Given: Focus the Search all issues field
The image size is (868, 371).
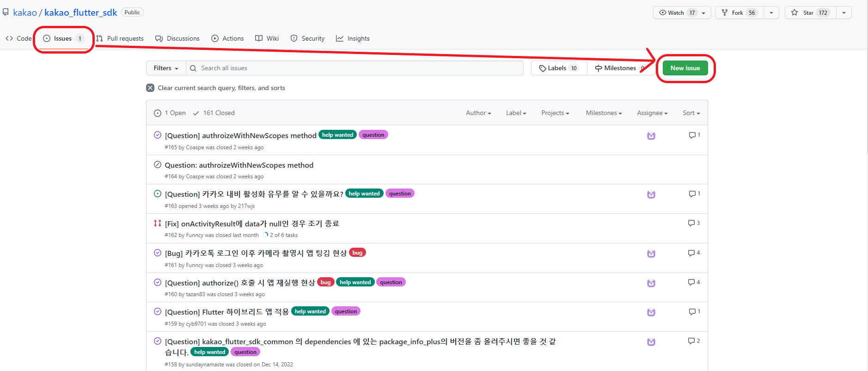Looking at the screenshot, I should [355, 68].
